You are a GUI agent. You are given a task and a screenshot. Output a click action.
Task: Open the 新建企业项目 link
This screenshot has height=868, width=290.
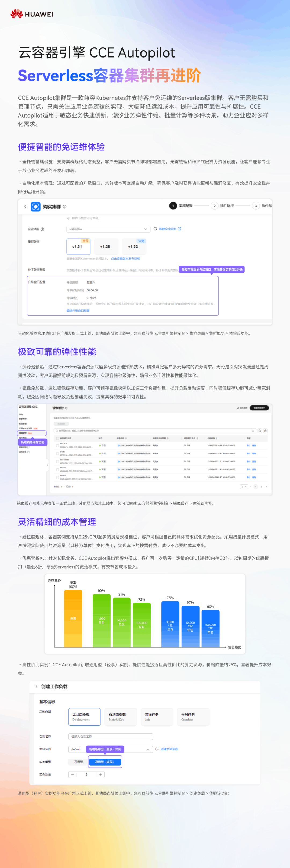click(x=170, y=229)
